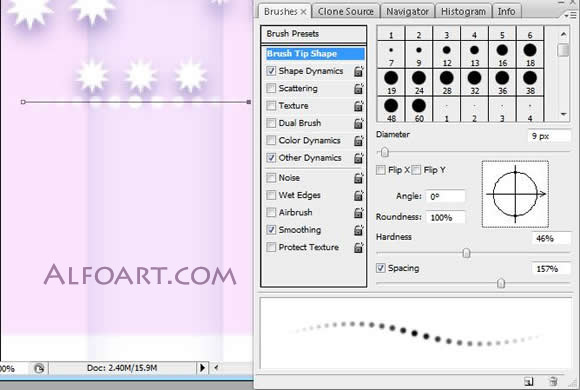Uncheck the Spacing checkbox
The image size is (580, 390).
click(381, 268)
